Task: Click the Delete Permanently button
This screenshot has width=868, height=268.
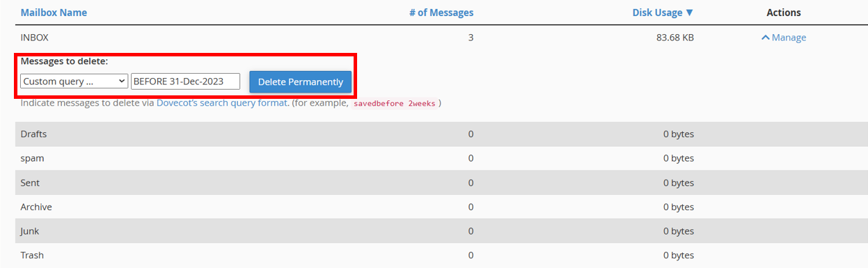Action: click(301, 81)
